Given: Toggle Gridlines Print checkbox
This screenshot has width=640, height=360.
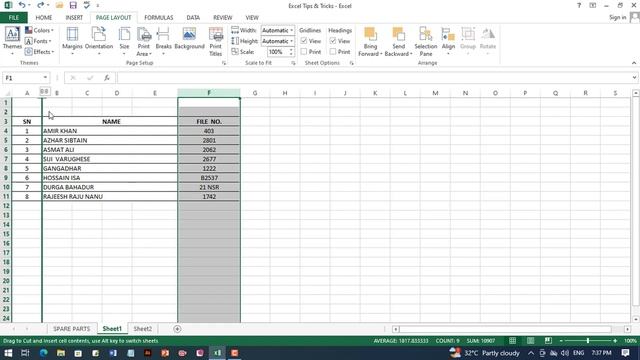Looking at the screenshot, I should [x=304, y=52].
